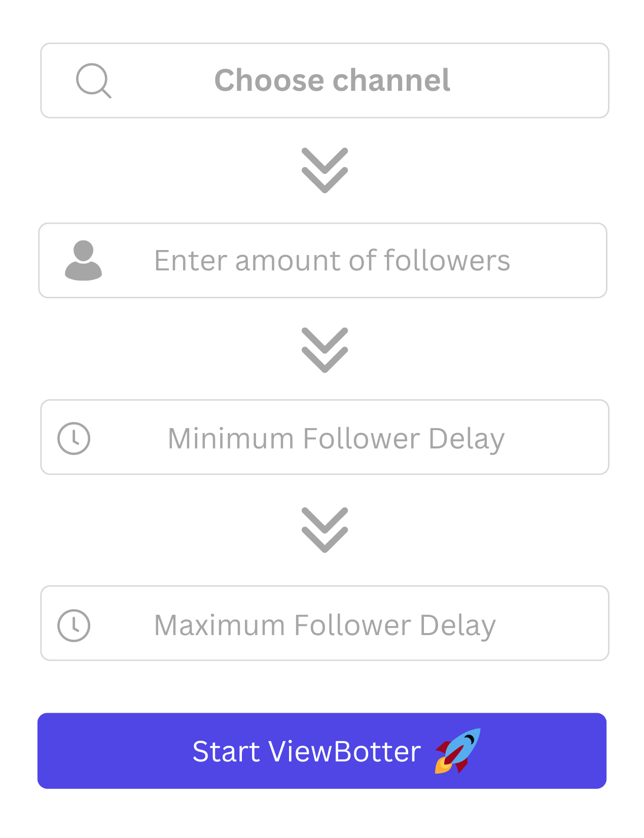
Task: Click the 'Minimum Follower Delay' placeholder text
Action: pos(336,438)
